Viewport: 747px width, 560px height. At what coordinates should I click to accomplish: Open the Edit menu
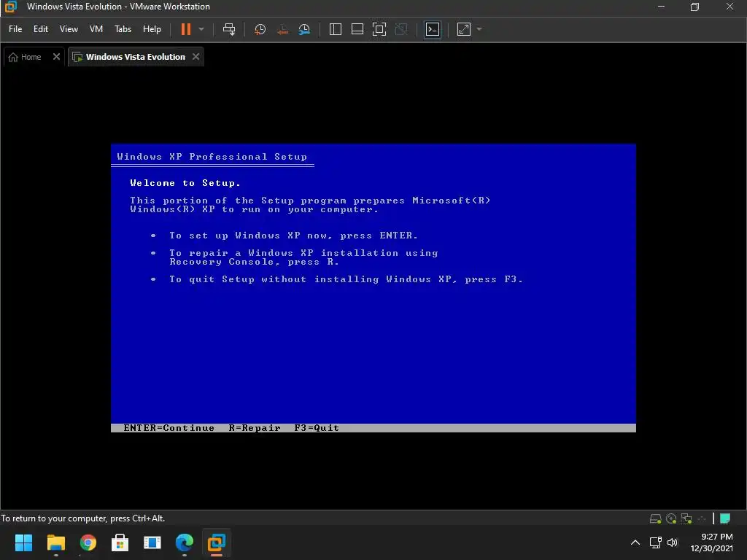coord(41,29)
